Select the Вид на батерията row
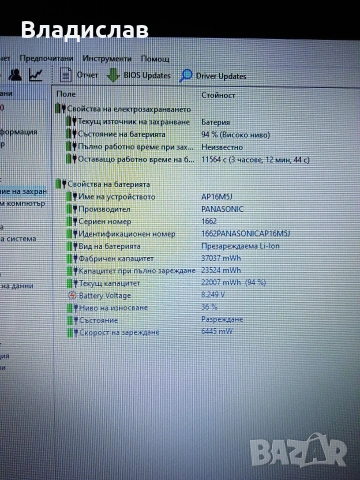Viewport: 360px width, 480px height. click(173, 246)
